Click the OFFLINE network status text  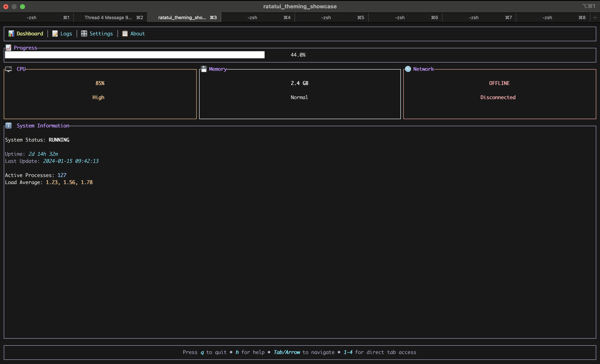(x=499, y=83)
